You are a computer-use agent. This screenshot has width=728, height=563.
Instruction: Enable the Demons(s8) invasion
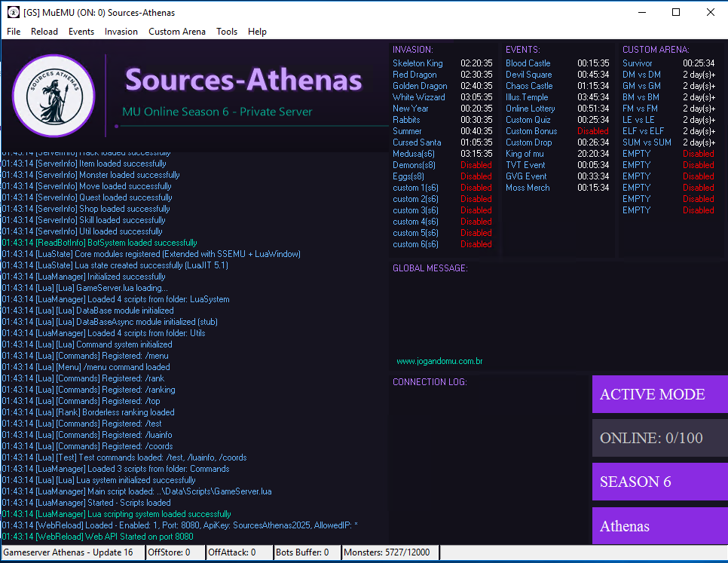[476, 164]
